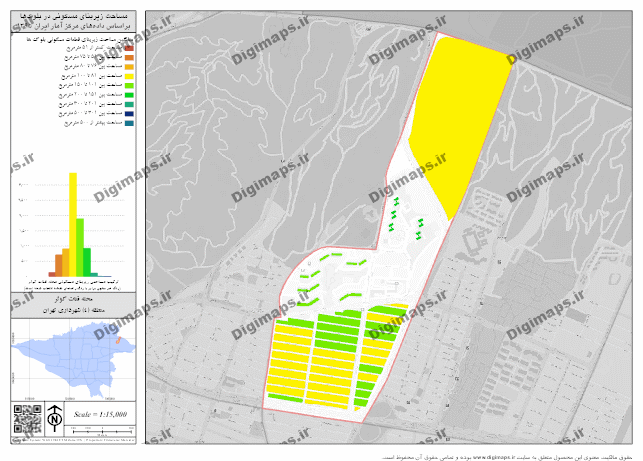
Task: Click the orange bar in the histogram
Action: (x=59, y=265)
